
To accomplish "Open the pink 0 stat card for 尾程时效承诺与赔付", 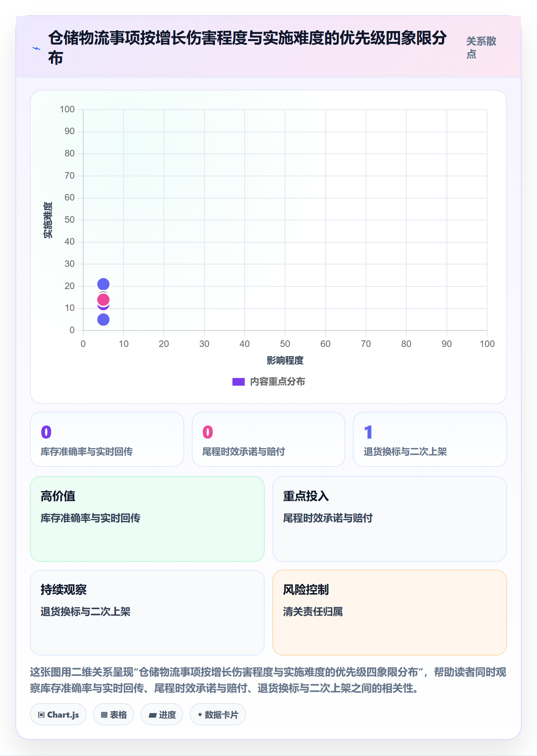I will click(x=268, y=439).
